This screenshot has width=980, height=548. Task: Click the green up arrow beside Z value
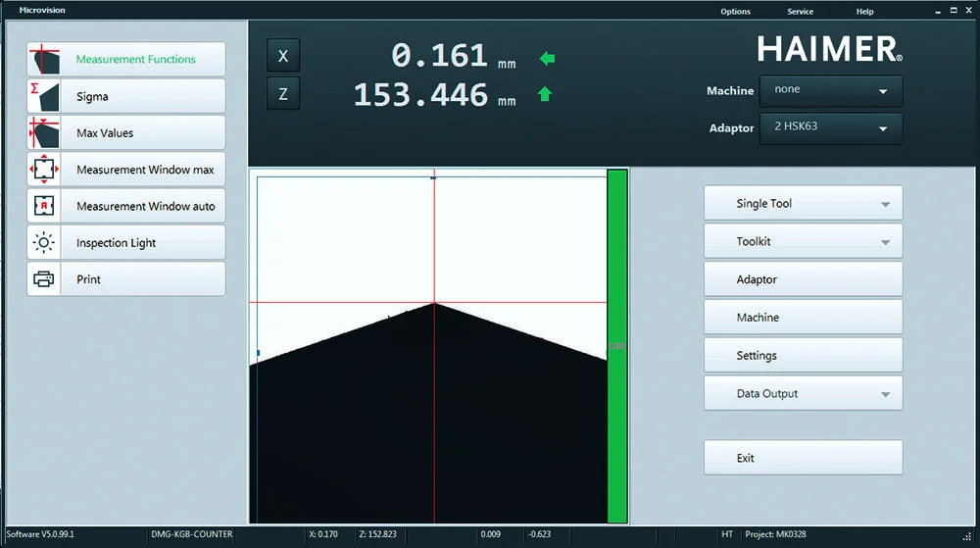click(x=545, y=94)
